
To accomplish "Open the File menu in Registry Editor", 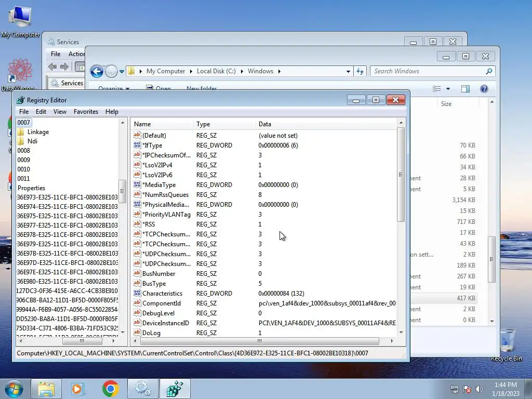I will [x=24, y=112].
